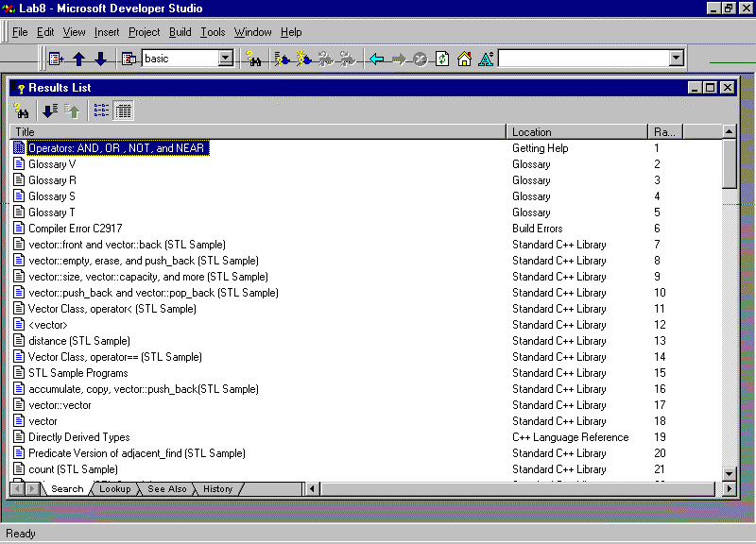Click the tab strip scroll-left arrow button
756x544 pixels.
pos(17,488)
